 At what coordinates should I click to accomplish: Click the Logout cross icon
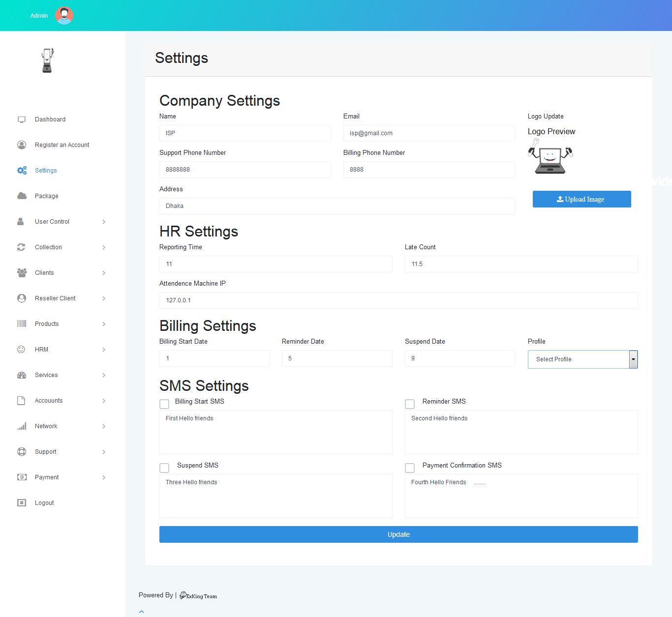[x=22, y=503]
